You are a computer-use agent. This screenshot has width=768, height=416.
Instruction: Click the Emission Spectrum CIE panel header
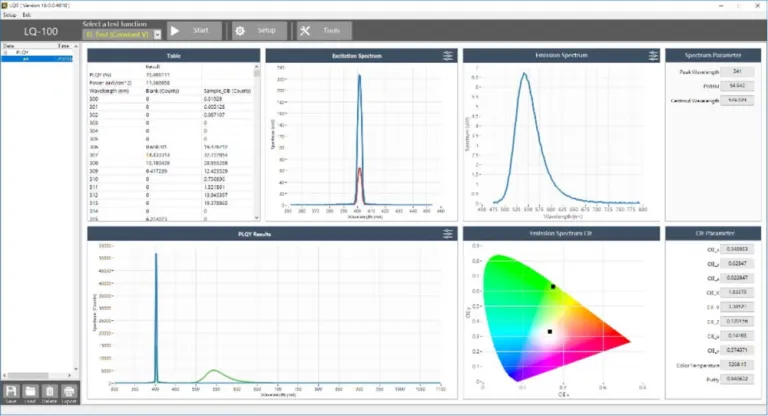coord(561,233)
